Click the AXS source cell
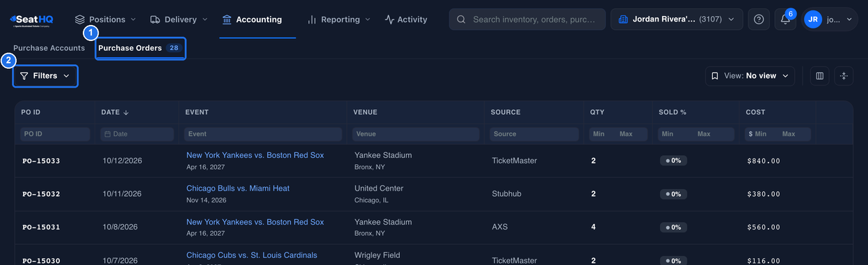The width and height of the screenshot is (868, 265). click(x=500, y=227)
